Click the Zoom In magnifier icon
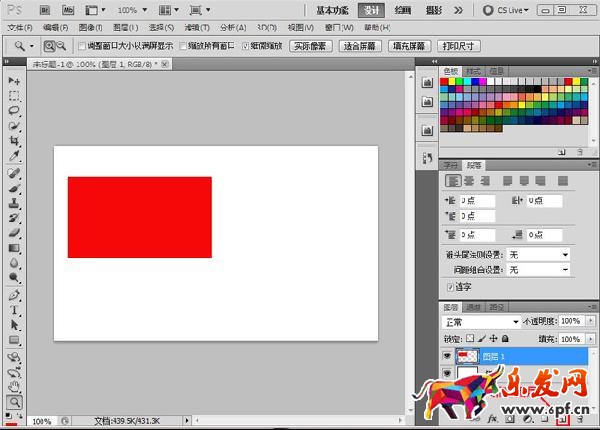This screenshot has height=430, width=600. pos(48,46)
